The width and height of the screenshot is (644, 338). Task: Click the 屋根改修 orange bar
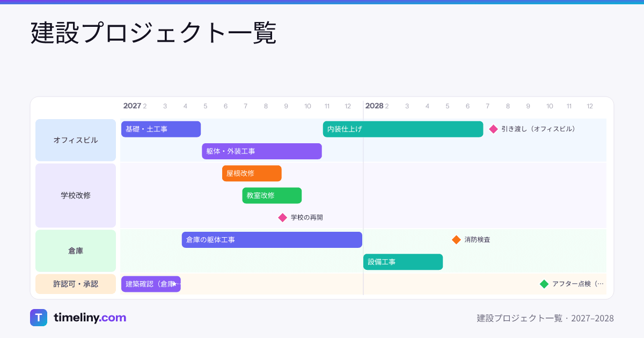(x=252, y=173)
